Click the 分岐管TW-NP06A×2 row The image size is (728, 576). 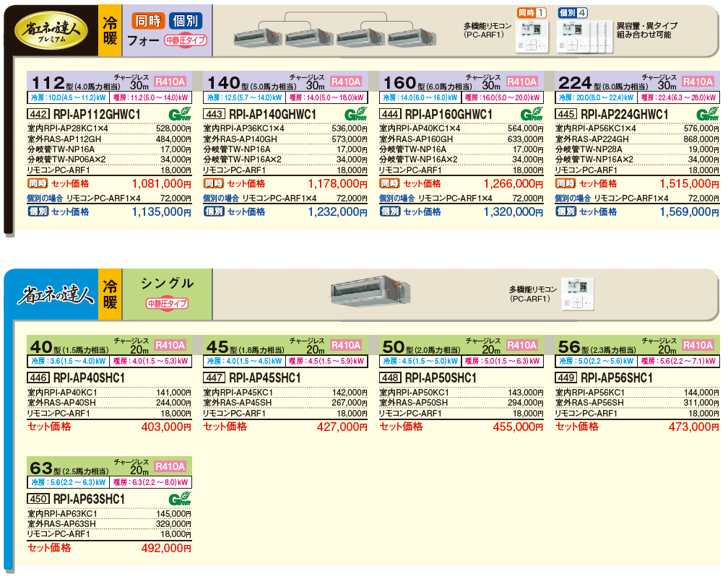[x=109, y=160]
